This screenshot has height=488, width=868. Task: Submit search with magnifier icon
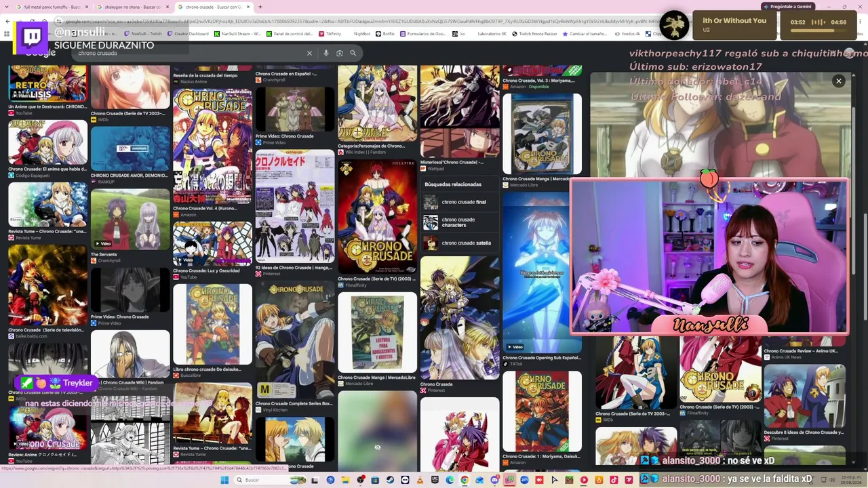[353, 53]
